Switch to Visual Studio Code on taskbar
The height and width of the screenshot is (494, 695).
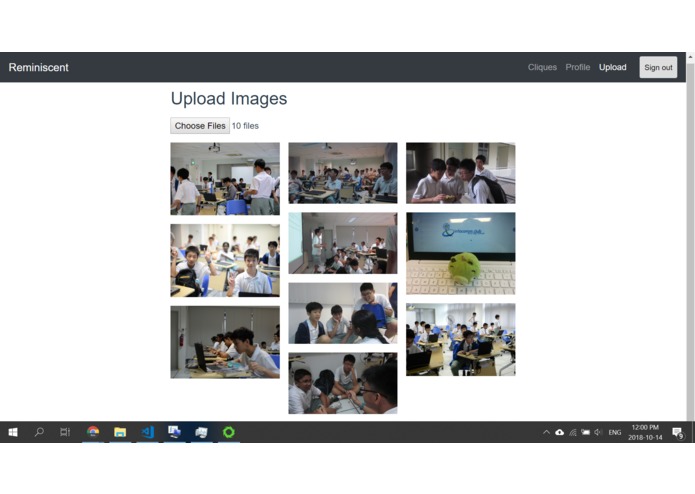pos(147,432)
